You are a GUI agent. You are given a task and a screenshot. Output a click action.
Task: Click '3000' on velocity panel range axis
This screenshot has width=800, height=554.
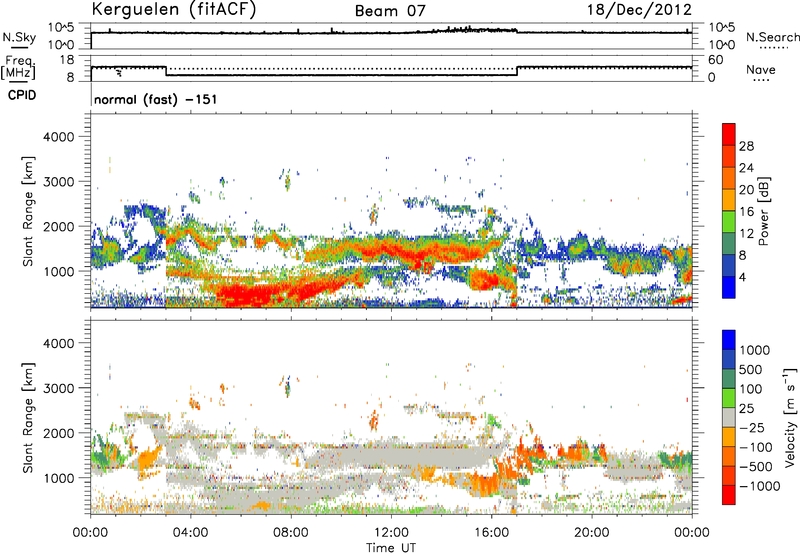pos(58,388)
